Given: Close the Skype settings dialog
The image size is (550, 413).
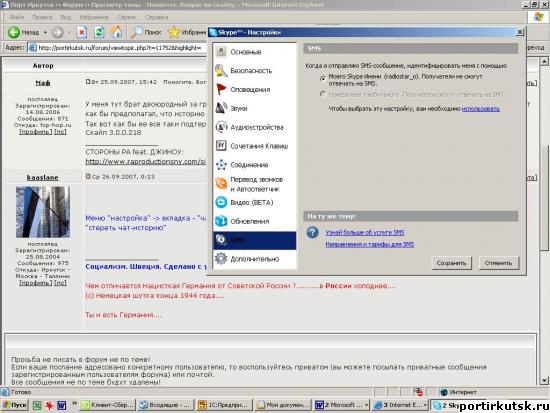Looking at the screenshot, I should [x=520, y=32].
